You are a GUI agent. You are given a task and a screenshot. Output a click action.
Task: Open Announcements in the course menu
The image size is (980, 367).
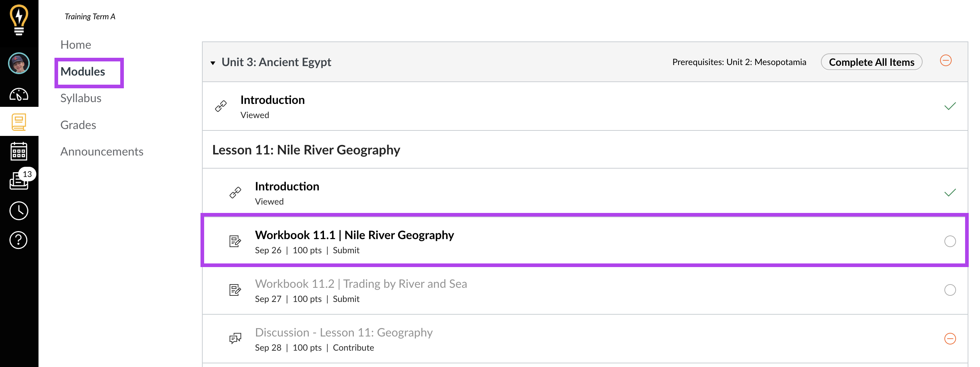(x=102, y=152)
